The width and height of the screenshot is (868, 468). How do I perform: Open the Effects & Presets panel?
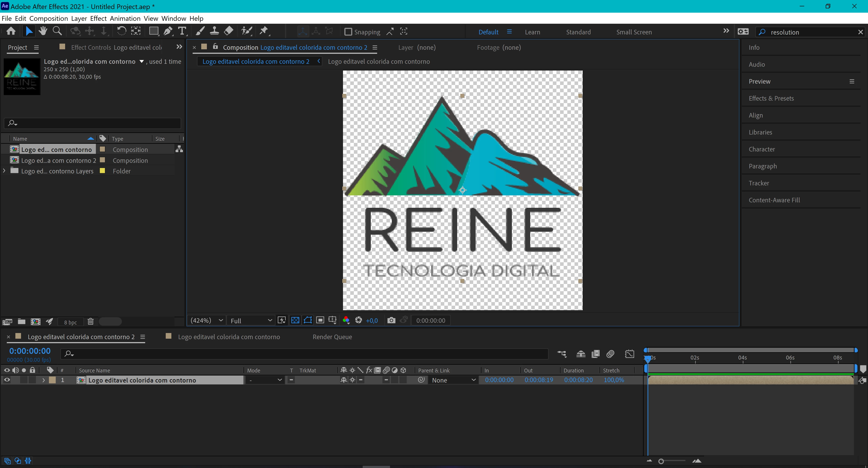(771, 98)
